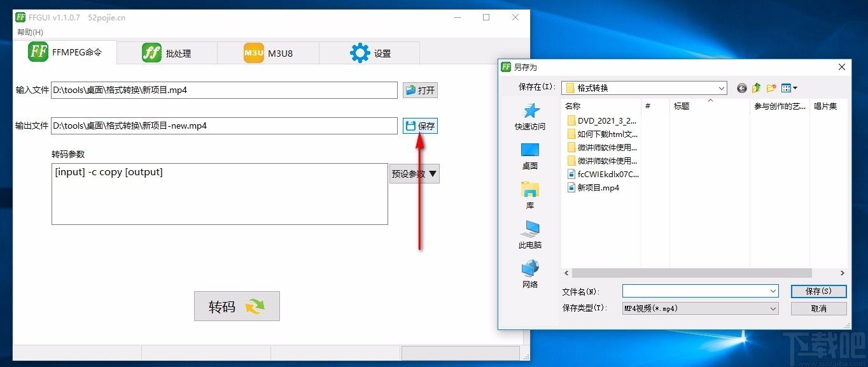The image size is (868, 367).
Task: Cancel the save dialog with 取消
Action: 819,308
